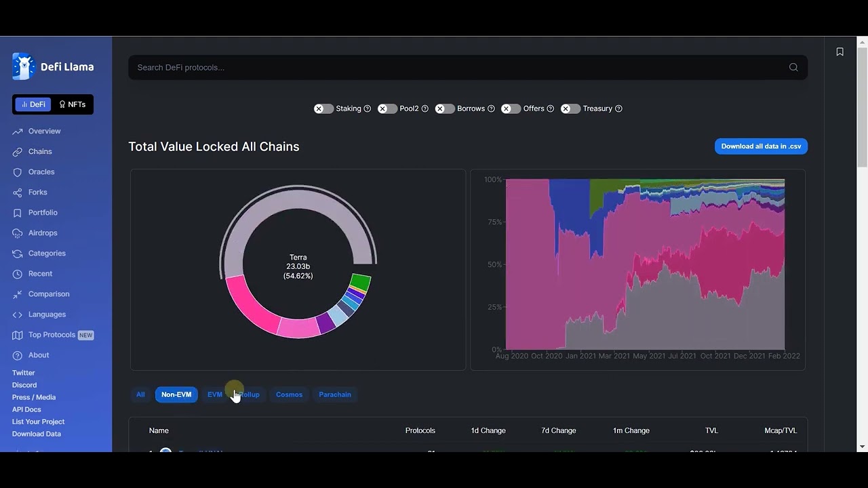Sort by the Mcap/TVL column header

pos(781,431)
